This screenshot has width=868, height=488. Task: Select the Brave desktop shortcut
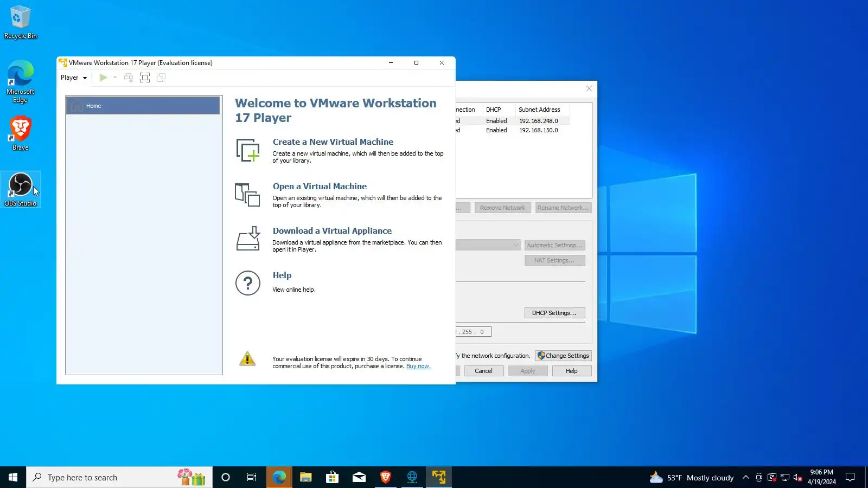coord(21,133)
